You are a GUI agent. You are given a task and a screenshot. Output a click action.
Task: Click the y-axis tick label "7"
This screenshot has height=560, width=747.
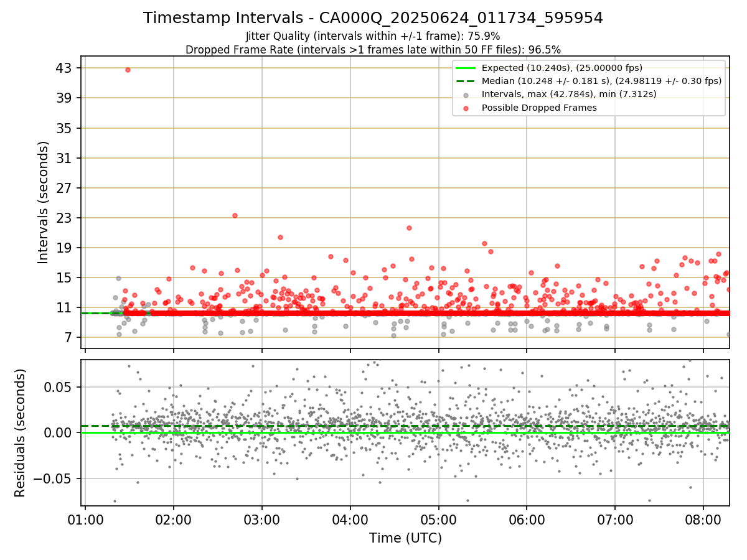coord(69,338)
